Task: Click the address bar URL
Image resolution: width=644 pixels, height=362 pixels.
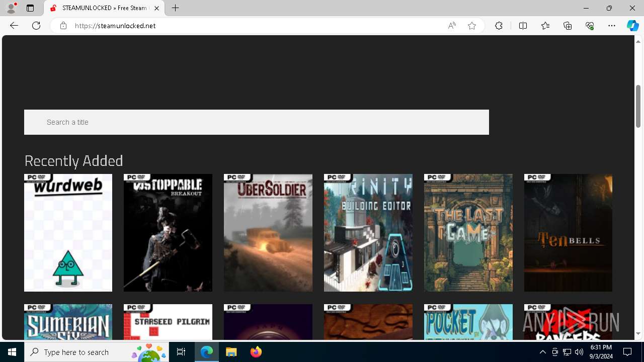Action: (115, 26)
